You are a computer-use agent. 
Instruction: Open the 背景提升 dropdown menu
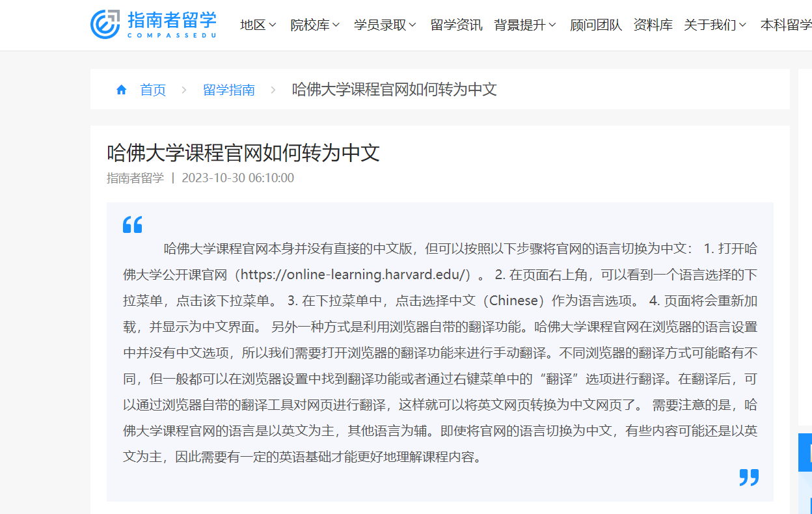525,25
